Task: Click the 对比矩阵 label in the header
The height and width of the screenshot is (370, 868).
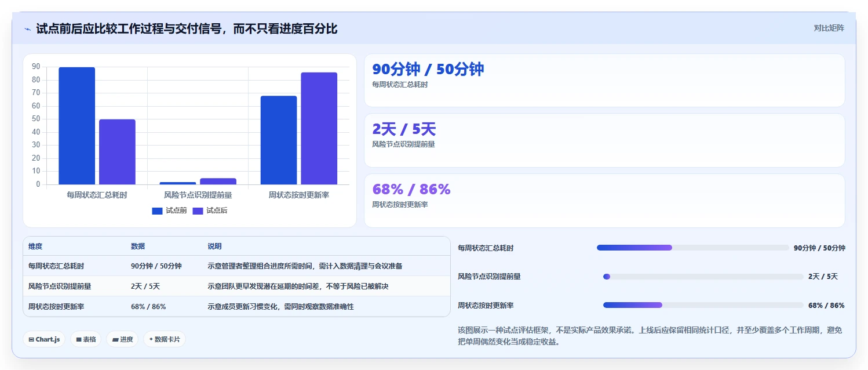Action: (829, 28)
